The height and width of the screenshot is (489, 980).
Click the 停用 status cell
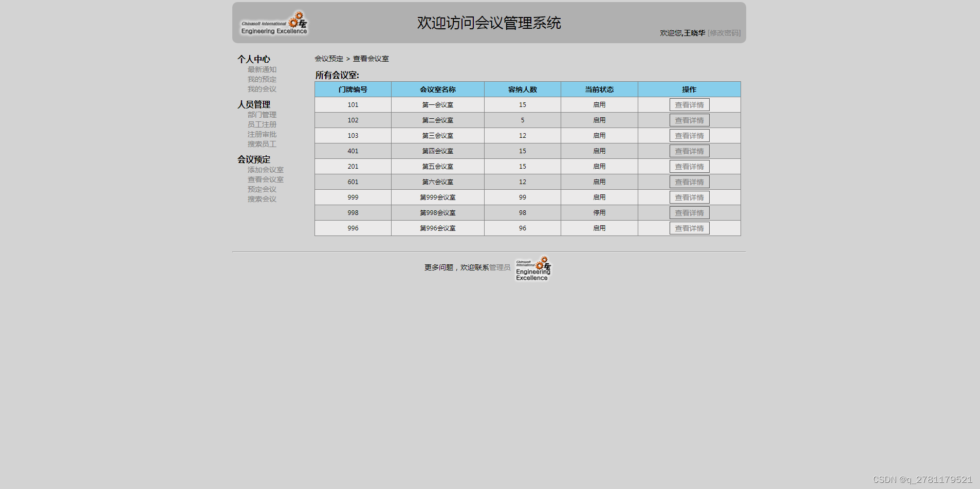click(599, 213)
